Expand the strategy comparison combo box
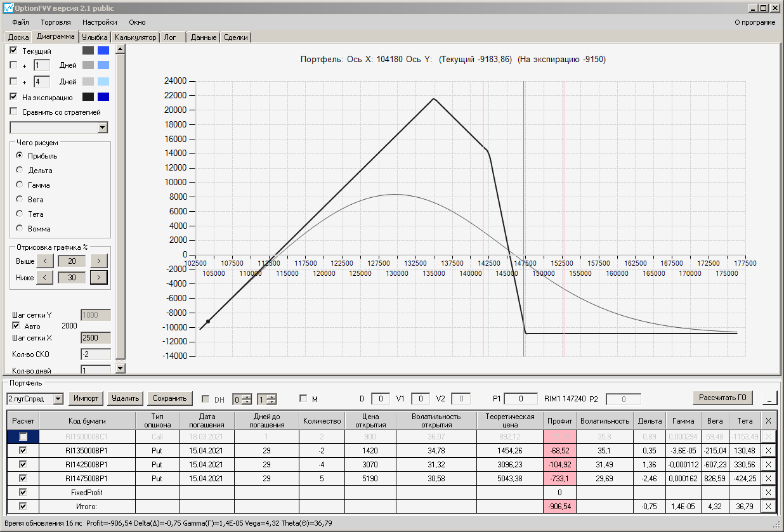Viewport: 784px width, 532px height. [x=103, y=128]
